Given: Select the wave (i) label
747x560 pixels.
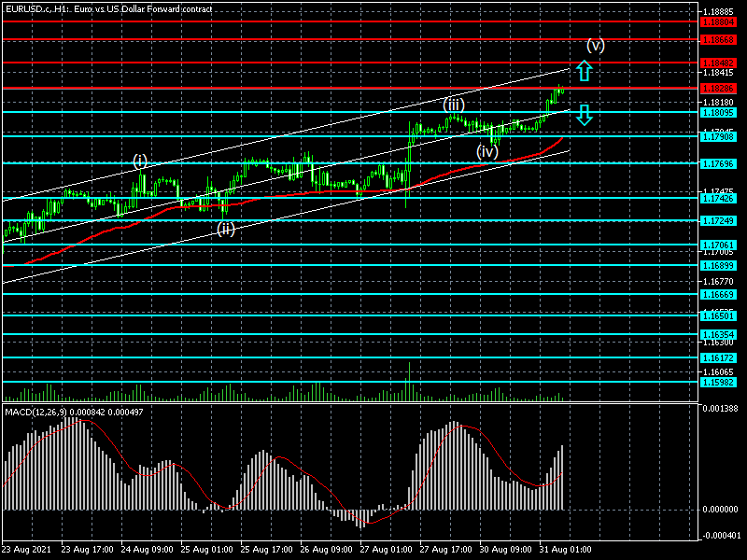Looking at the screenshot, I should point(139,161).
